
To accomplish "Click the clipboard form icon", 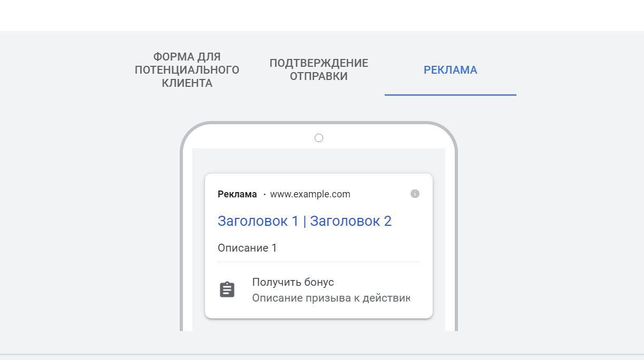I will tap(227, 289).
